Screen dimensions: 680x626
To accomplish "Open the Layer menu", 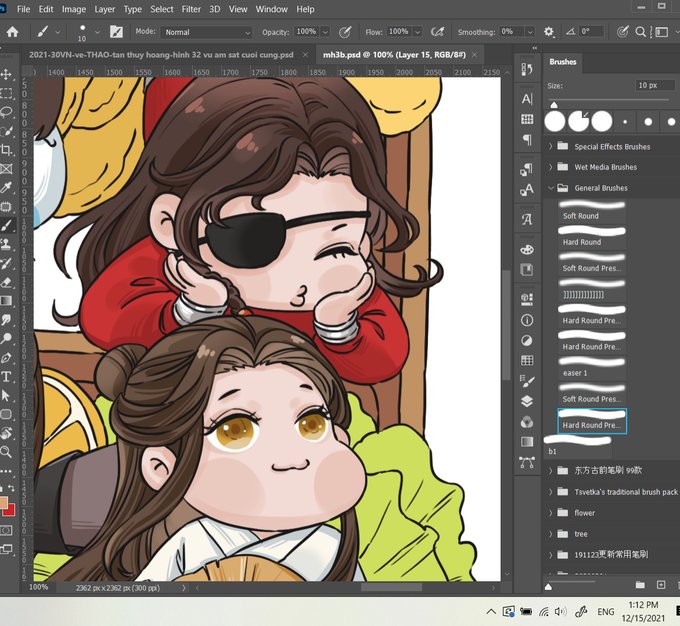I will pos(105,9).
